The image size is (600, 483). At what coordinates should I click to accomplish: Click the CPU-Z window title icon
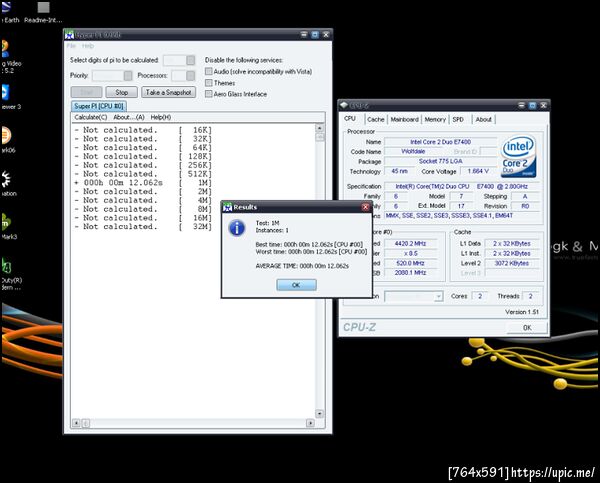(344, 105)
